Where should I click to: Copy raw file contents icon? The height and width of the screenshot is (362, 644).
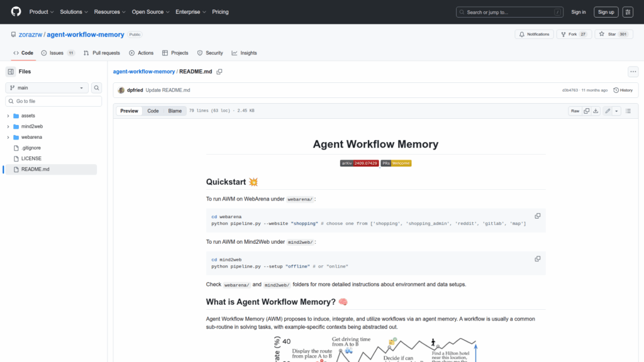click(586, 111)
